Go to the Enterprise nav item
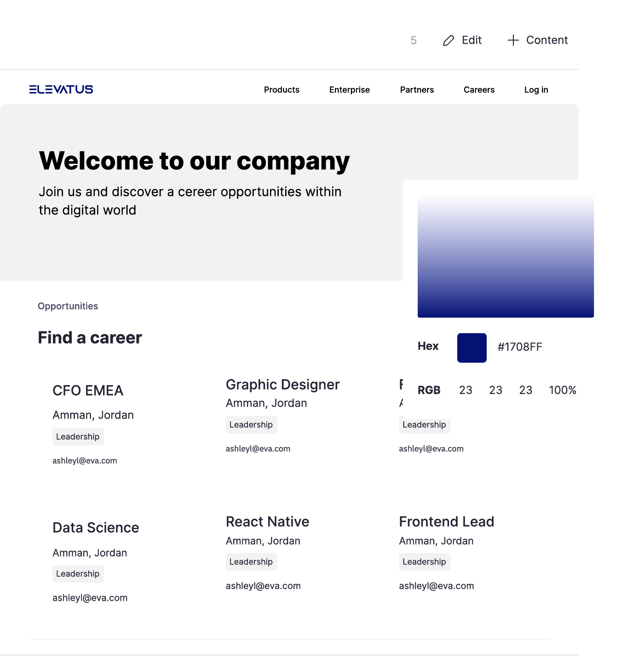 pyautogui.click(x=349, y=90)
